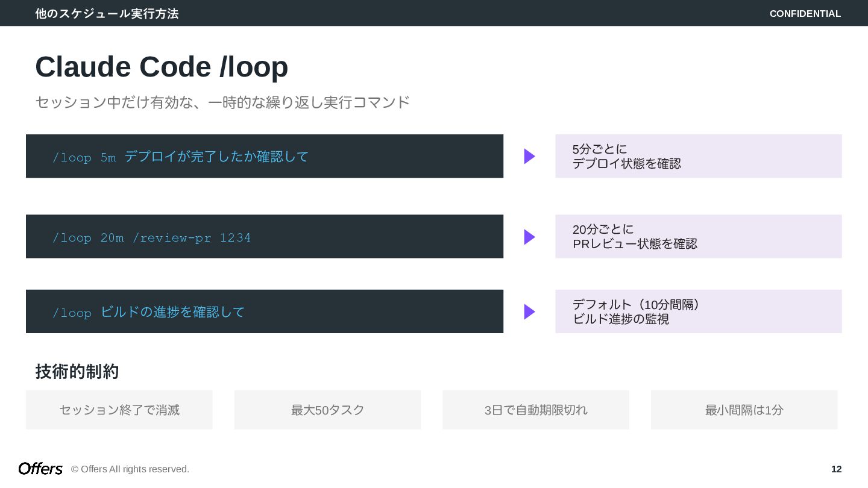Click the 3日で自動期限切れ constraint card

pyautogui.click(x=536, y=410)
